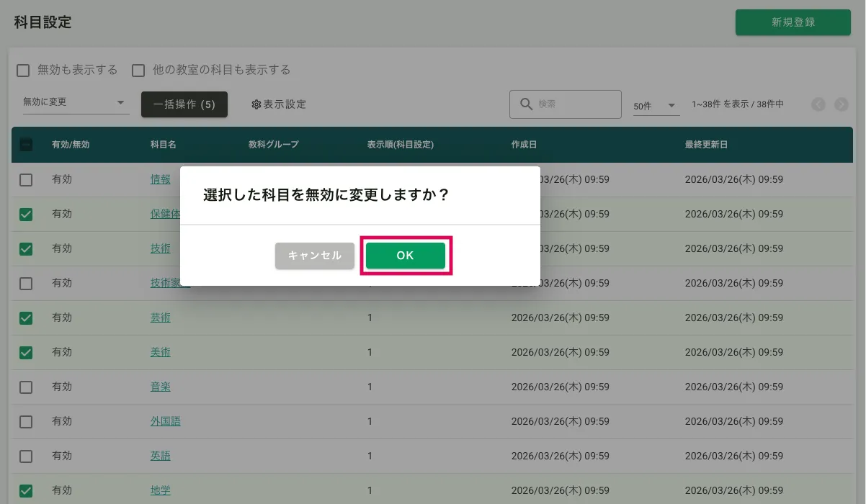The image size is (866, 504).
Task: Open 表示設定 with the gear icon
Action: 279,104
